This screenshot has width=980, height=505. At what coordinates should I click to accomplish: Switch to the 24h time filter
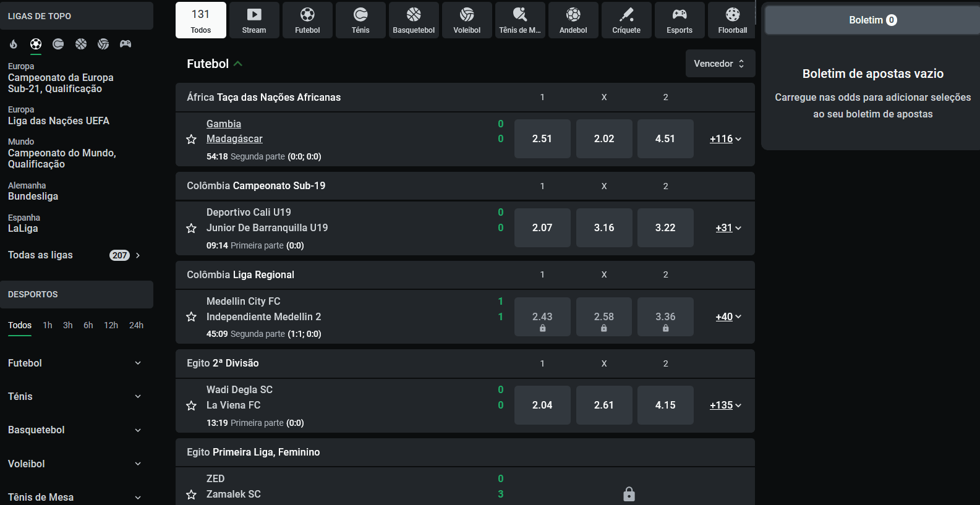(136, 325)
